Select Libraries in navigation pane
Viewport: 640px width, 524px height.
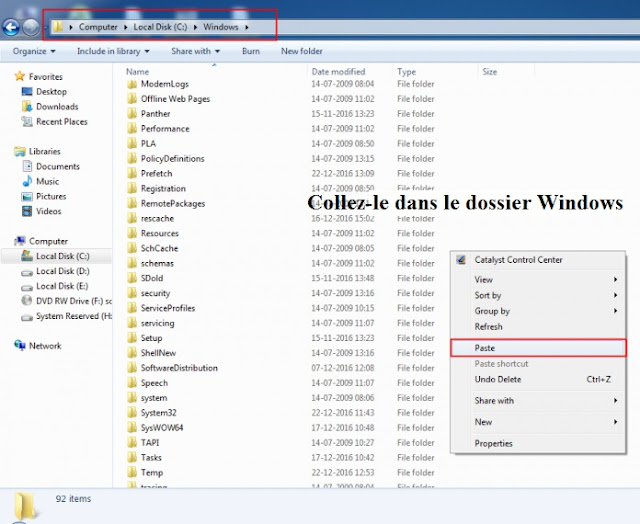pyautogui.click(x=44, y=151)
